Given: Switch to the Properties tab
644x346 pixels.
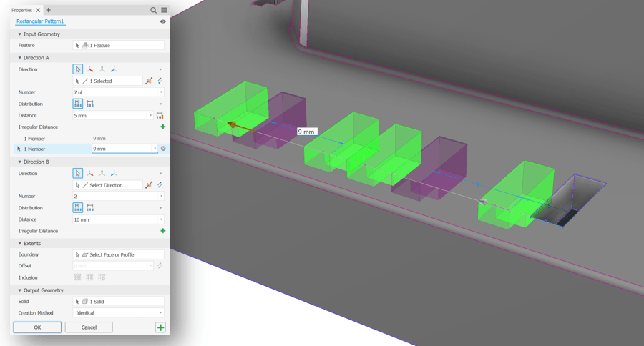Looking at the screenshot, I should click(x=22, y=10).
